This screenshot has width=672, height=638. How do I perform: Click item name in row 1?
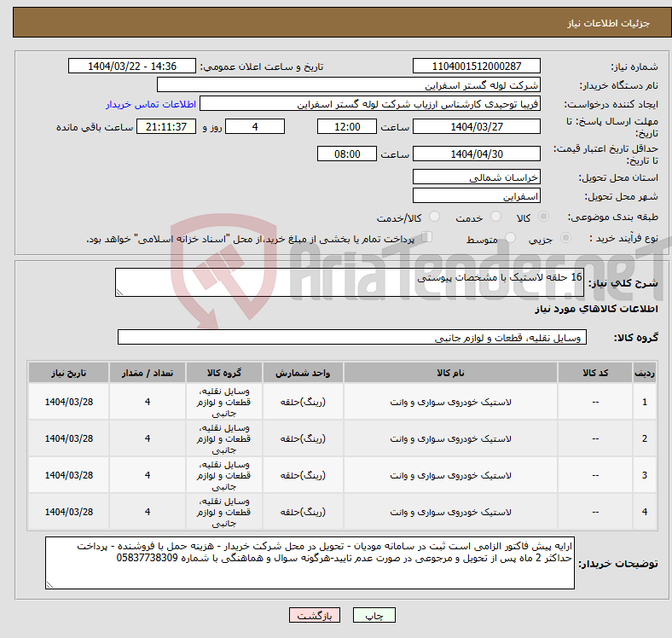[450, 403]
